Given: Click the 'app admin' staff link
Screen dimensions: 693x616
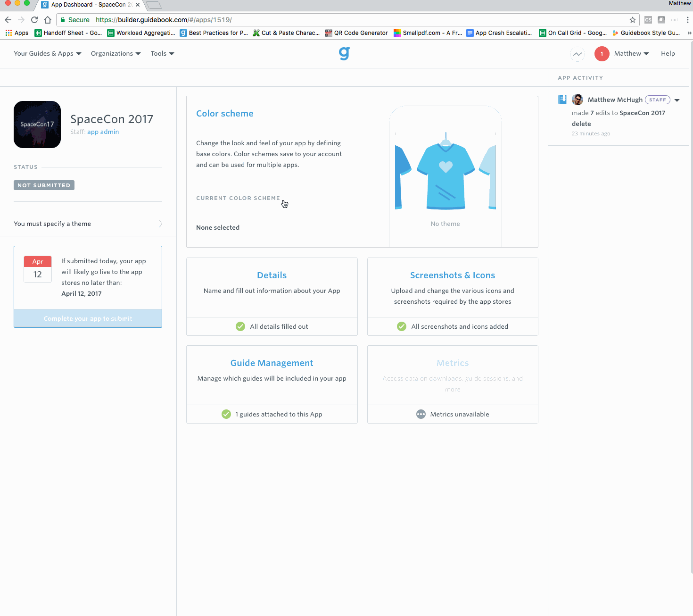Looking at the screenshot, I should [x=103, y=132].
